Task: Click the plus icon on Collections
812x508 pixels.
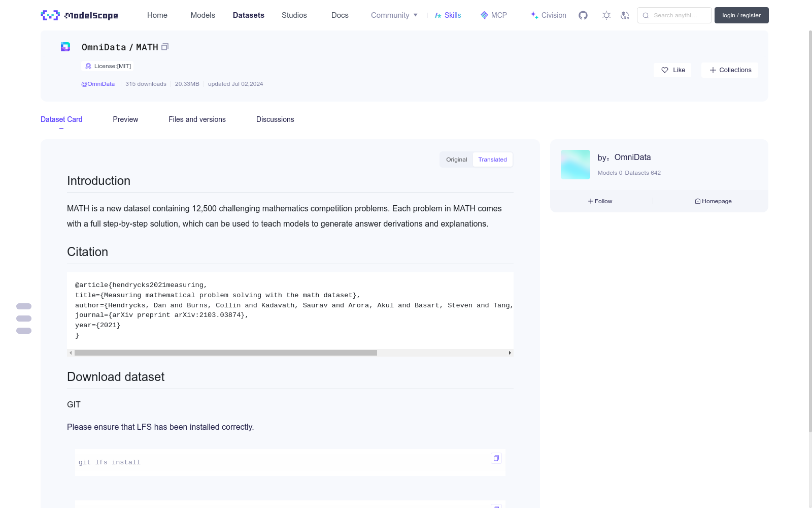Action: (713, 70)
